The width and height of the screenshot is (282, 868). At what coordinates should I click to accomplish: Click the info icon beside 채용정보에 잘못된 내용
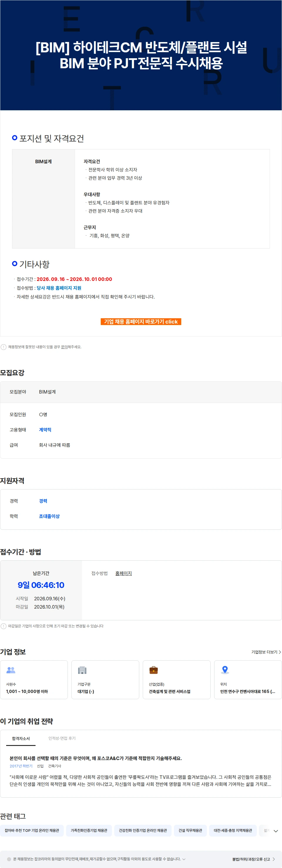(3, 347)
